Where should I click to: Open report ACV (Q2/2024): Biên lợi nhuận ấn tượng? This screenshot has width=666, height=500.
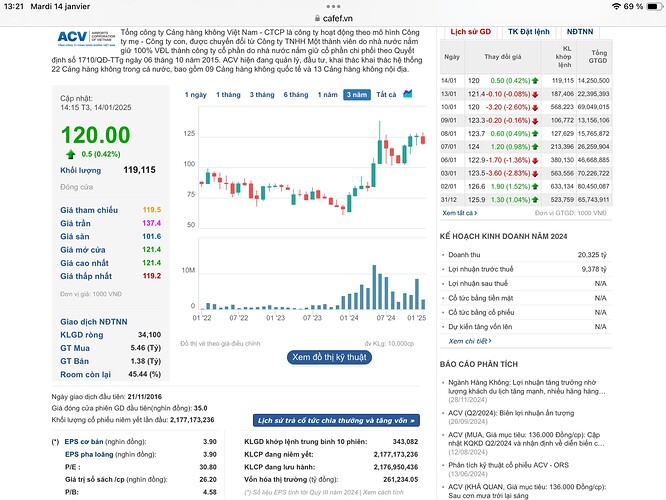click(511, 413)
